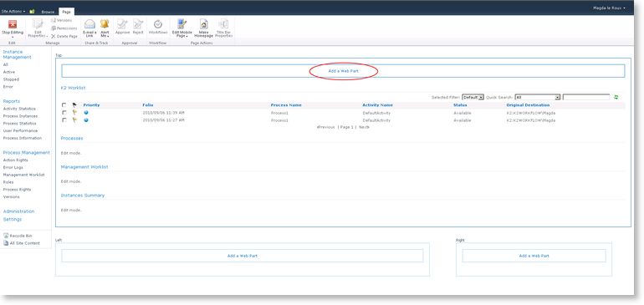Click the Alert Me bell icon
The height and width of the screenshot is (305, 644).
105,23
